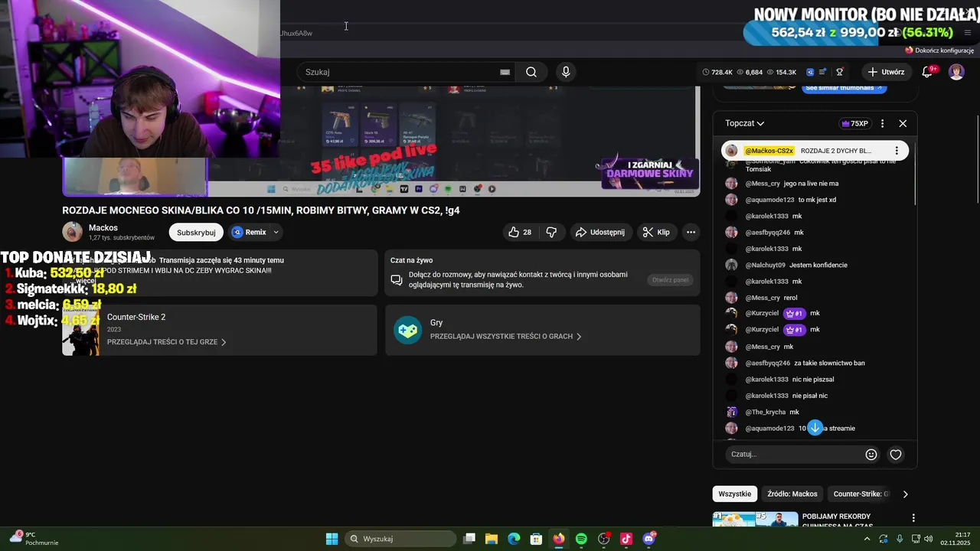Click the Utwórz create button
Screen dimensions: 980x551
click(x=886, y=72)
